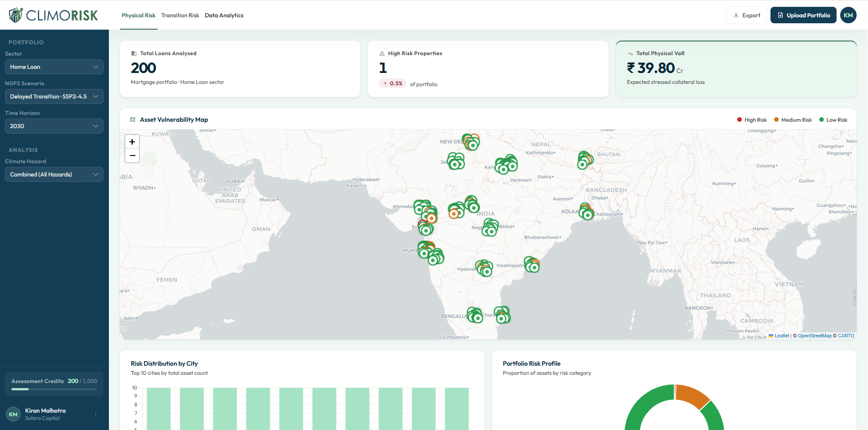Click the Total Loans Analysed building icon
The width and height of the screenshot is (868, 430).
[134, 53]
